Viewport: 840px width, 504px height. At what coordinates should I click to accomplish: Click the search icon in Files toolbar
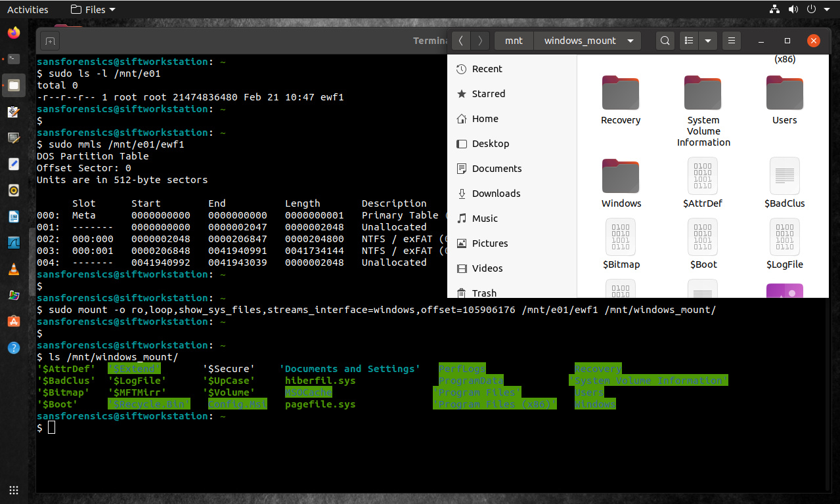pos(665,41)
